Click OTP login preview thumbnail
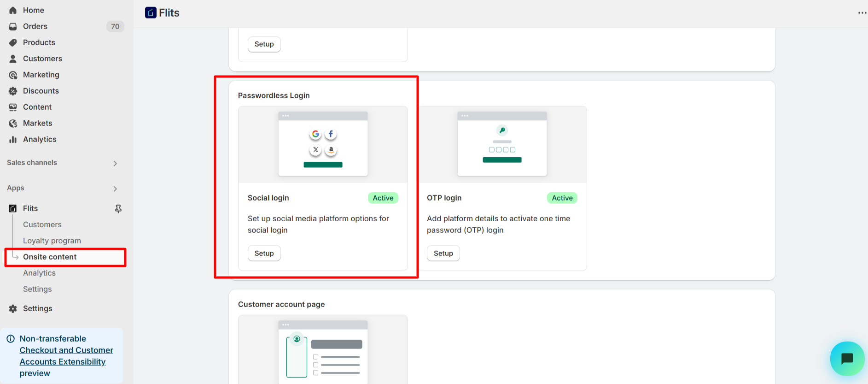Image resolution: width=868 pixels, height=384 pixels. coord(502,144)
